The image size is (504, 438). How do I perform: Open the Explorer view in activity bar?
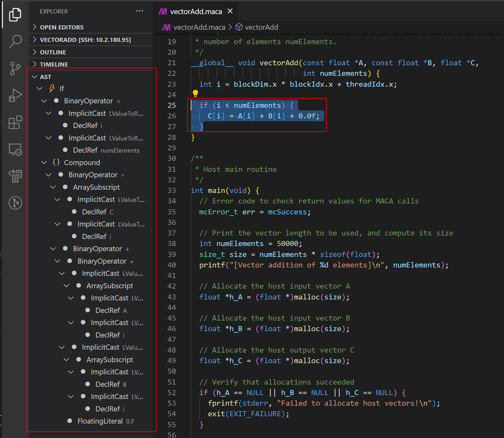(x=15, y=15)
